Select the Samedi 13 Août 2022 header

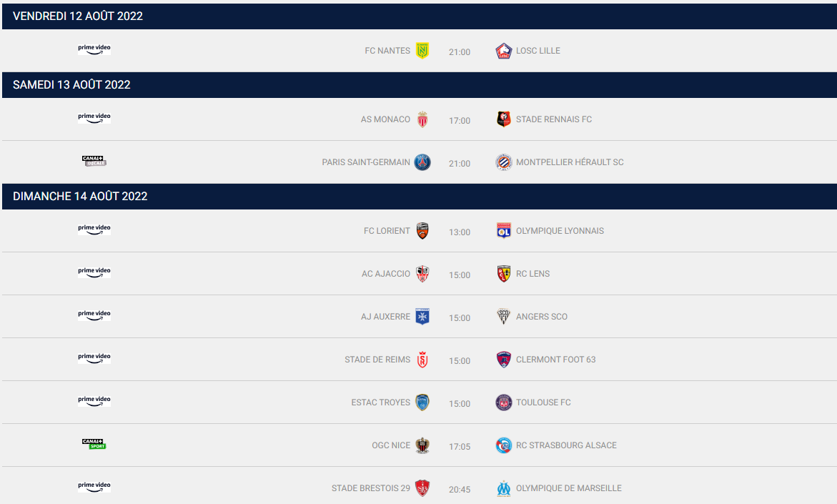pyautogui.click(x=71, y=85)
